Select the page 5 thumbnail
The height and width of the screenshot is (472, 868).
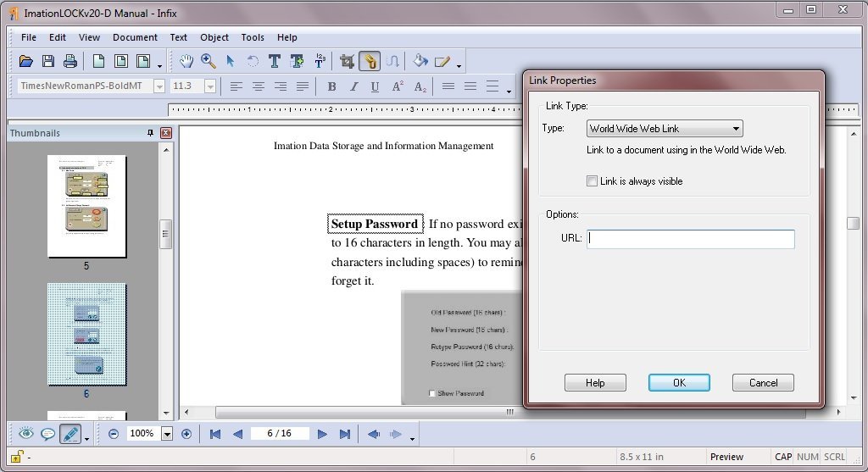click(87, 207)
